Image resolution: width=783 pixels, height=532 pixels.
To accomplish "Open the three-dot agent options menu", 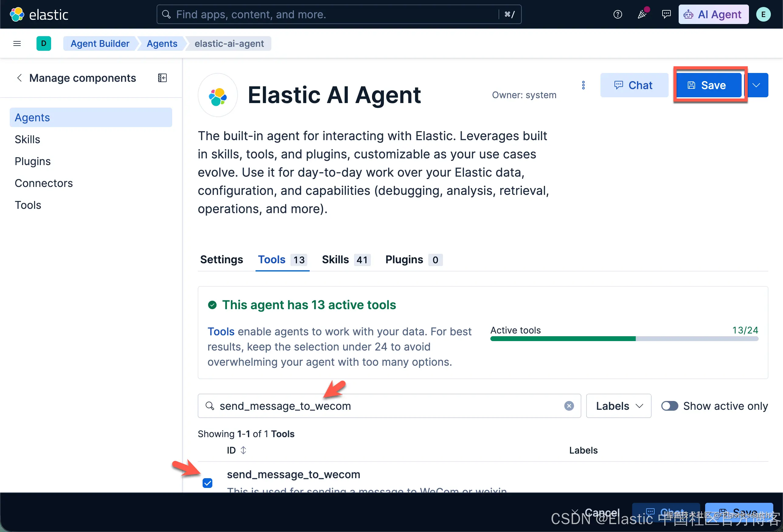I will pyautogui.click(x=583, y=85).
